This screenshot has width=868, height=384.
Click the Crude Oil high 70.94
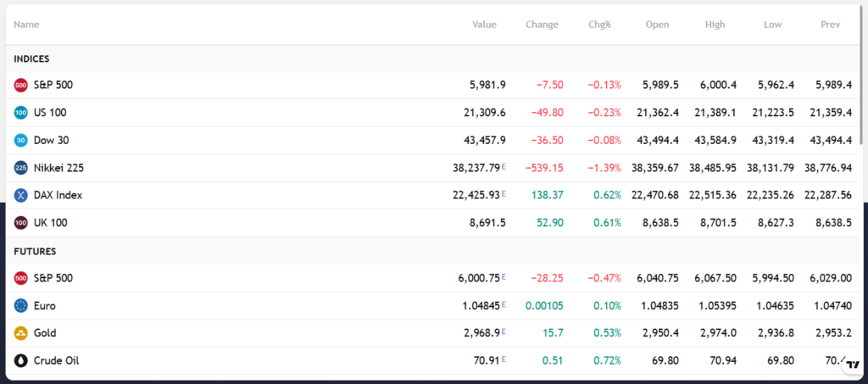tap(724, 361)
